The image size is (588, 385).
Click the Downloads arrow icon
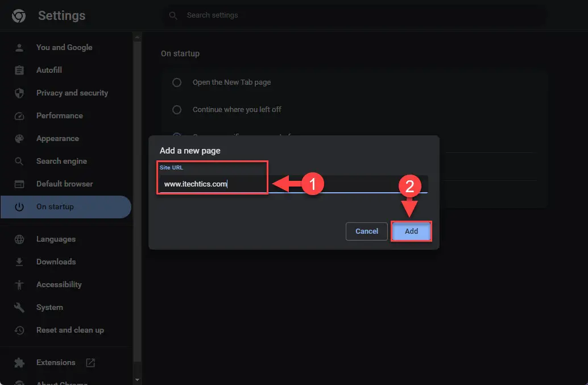[19, 262]
